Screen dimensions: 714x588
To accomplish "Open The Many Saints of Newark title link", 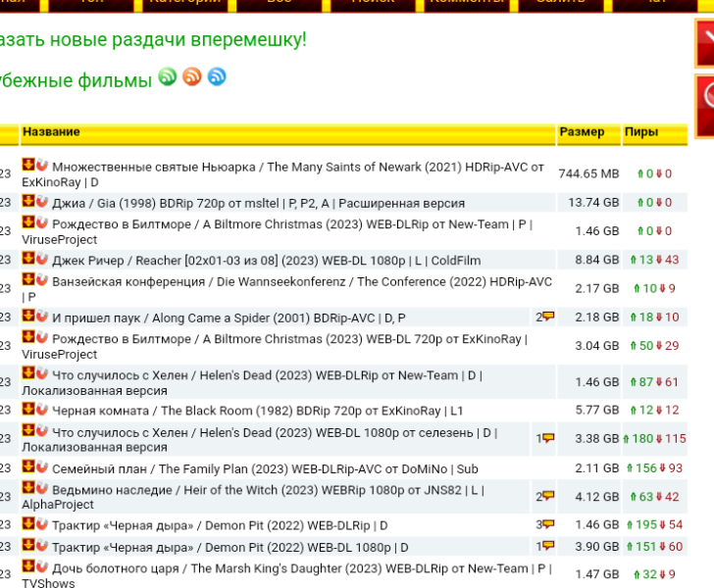I will tap(282, 174).
